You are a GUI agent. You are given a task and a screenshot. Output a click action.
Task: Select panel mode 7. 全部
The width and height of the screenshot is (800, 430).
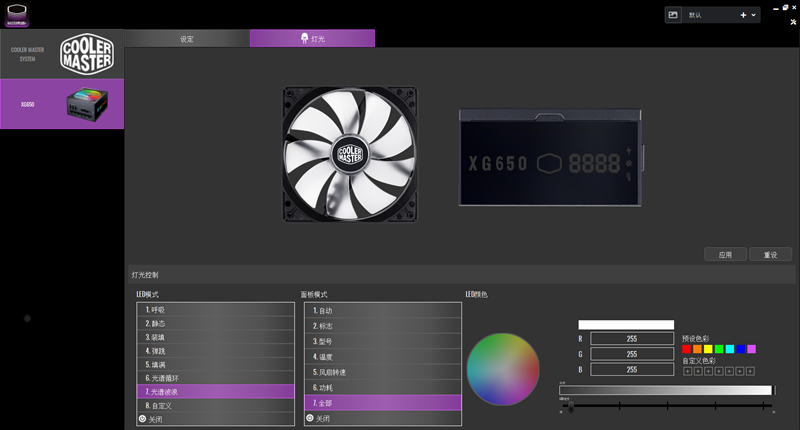[383, 402]
